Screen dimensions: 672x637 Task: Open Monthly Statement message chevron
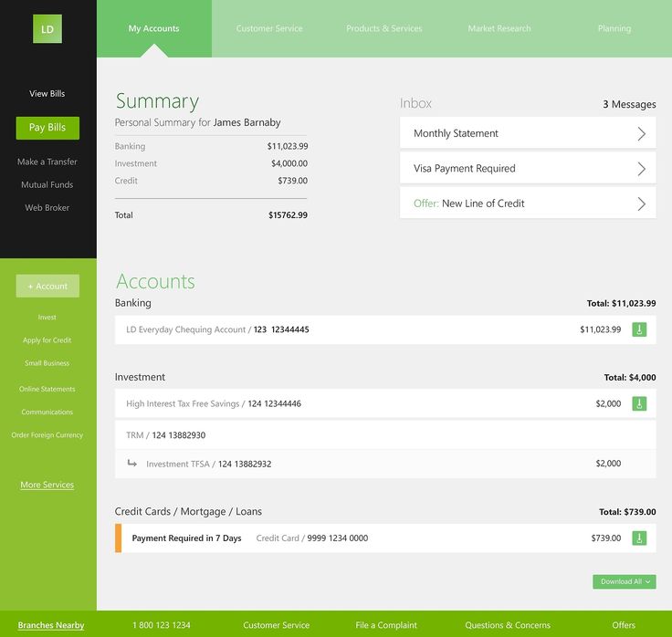641,133
